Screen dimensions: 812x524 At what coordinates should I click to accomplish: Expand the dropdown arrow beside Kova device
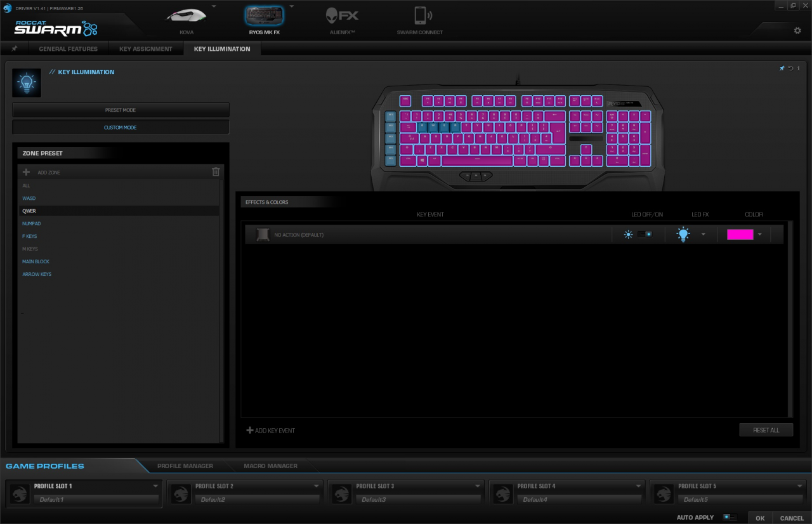(x=214, y=6)
